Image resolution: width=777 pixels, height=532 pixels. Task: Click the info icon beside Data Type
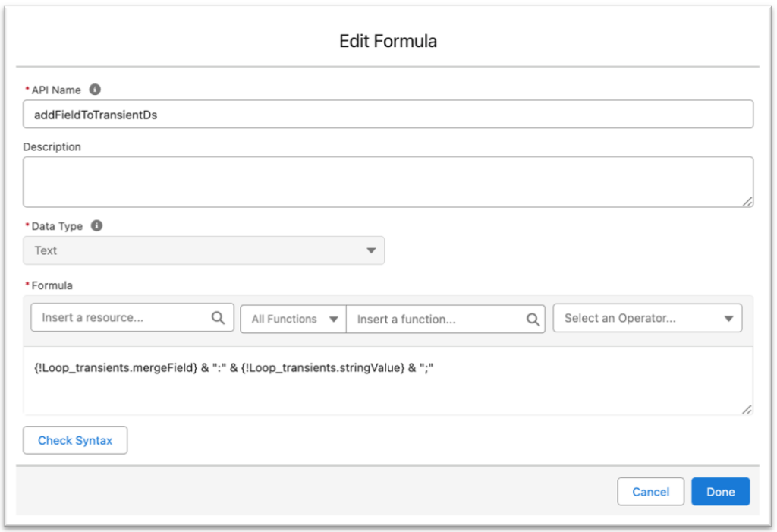[x=97, y=226]
